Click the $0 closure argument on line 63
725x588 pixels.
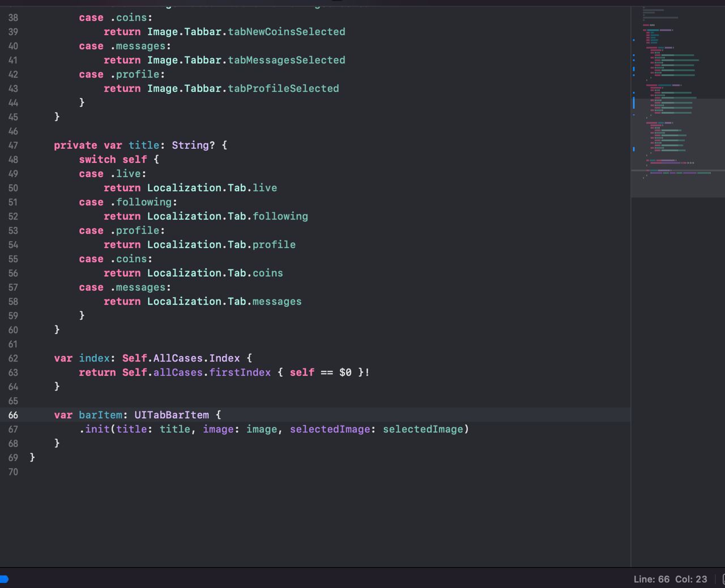[345, 372]
